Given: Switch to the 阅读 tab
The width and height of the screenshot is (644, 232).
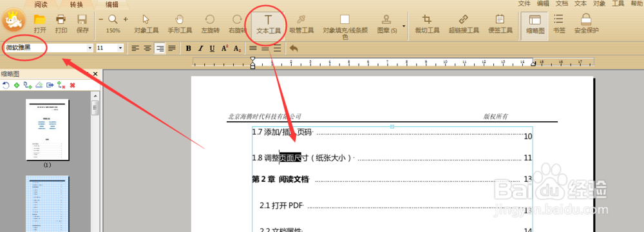Looking at the screenshot, I should (x=41, y=5).
